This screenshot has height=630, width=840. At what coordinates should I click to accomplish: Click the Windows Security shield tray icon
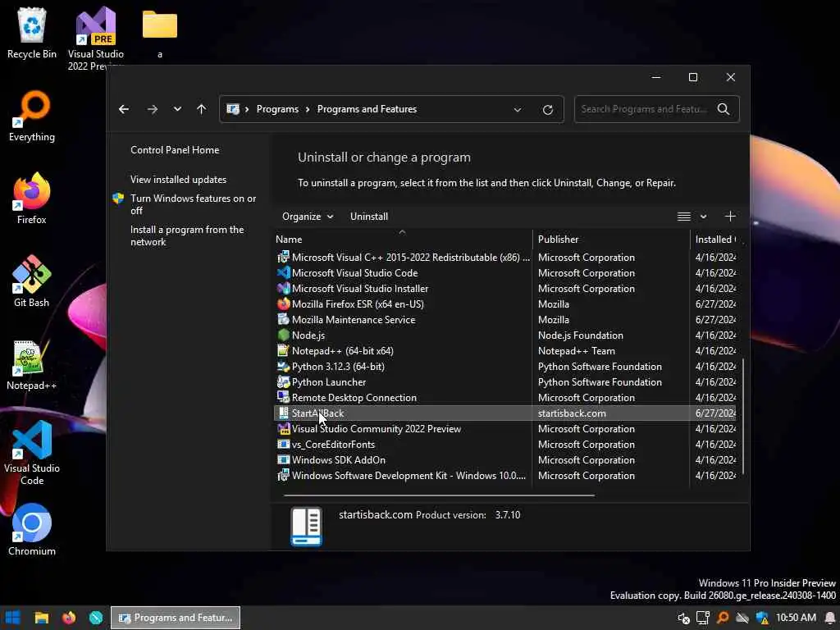(x=762, y=618)
